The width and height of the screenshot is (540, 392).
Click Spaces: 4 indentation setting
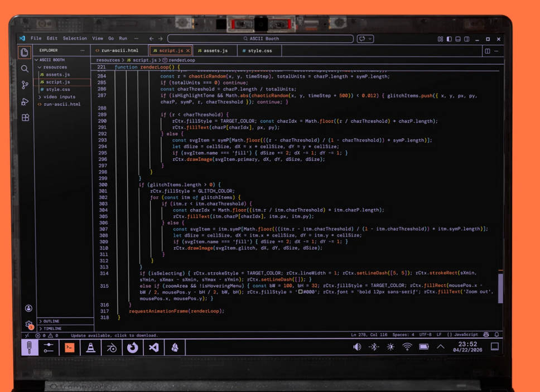point(403,335)
